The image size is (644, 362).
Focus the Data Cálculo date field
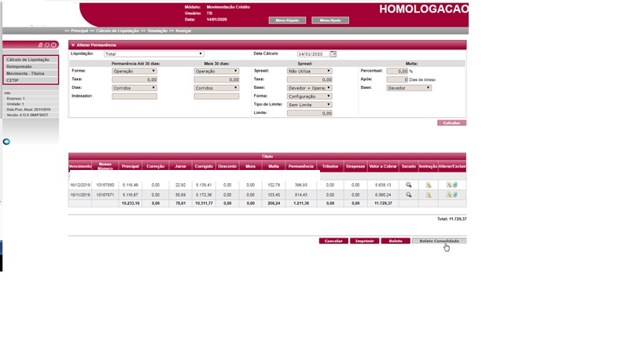click(313, 54)
